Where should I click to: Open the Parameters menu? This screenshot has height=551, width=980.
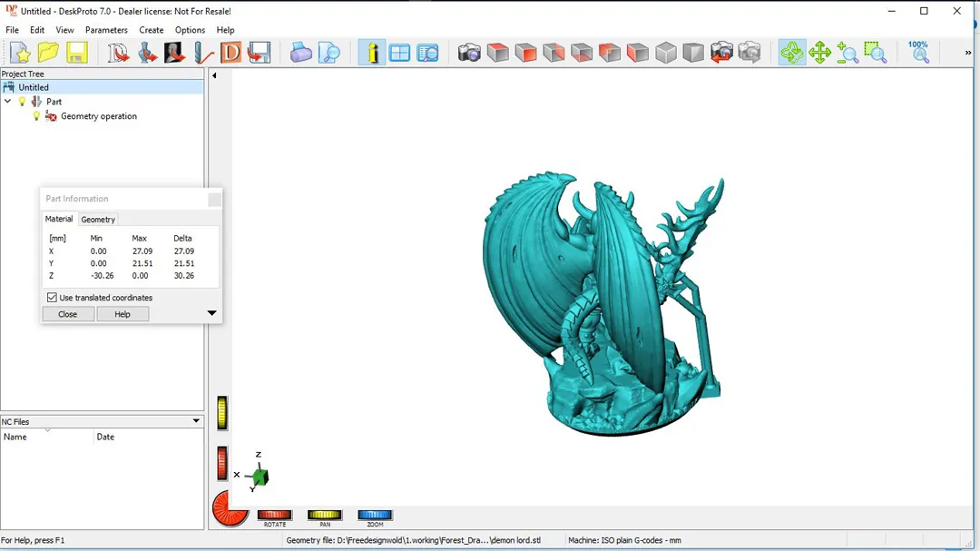[x=106, y=30]
